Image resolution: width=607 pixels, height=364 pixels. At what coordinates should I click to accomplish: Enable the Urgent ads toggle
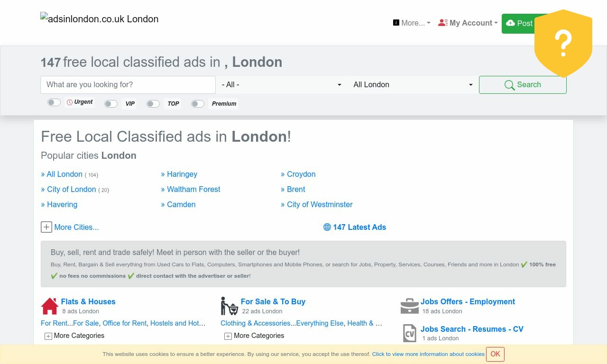pos(54,102)
